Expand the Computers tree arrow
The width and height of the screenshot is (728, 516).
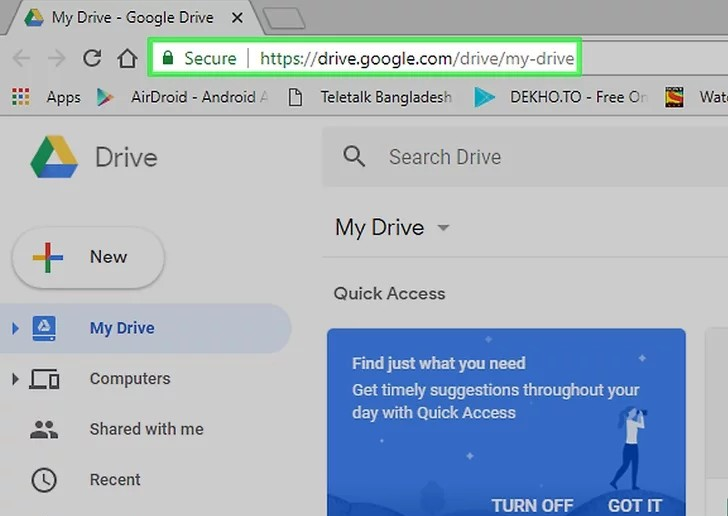15,379
